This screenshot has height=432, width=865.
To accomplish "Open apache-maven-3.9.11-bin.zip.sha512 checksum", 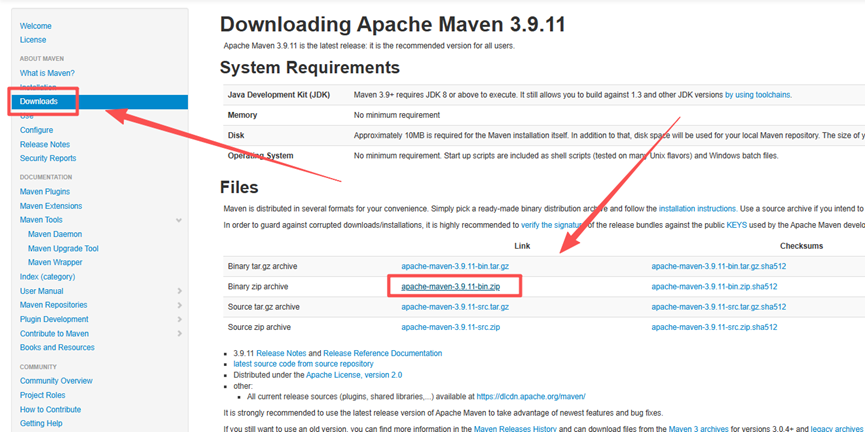I will click(714, 287).
